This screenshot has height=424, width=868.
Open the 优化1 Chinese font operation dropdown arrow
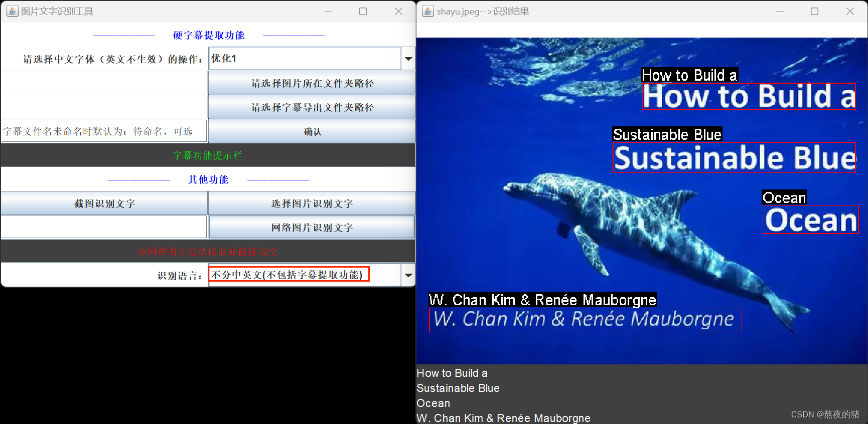(408, 59)
